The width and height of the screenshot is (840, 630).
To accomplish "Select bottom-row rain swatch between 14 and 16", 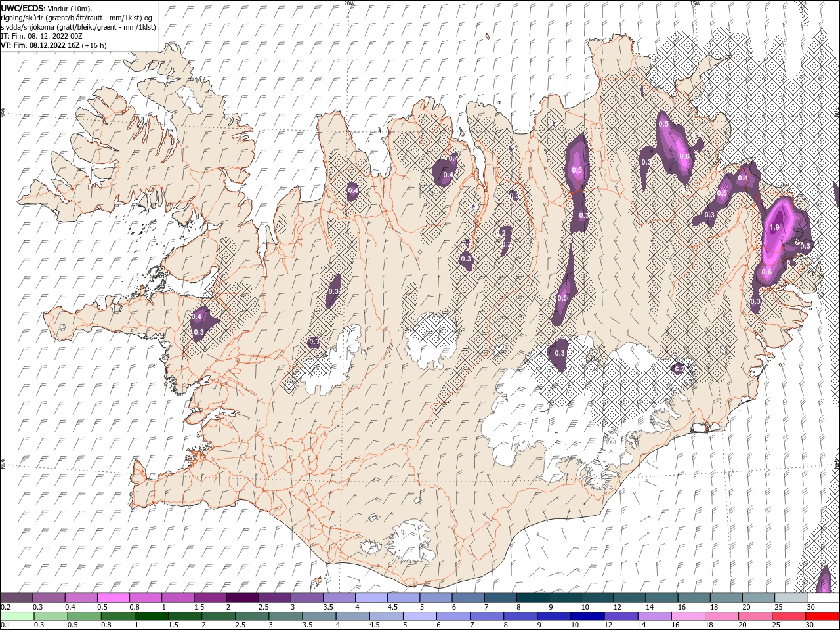I will [656, 617].
